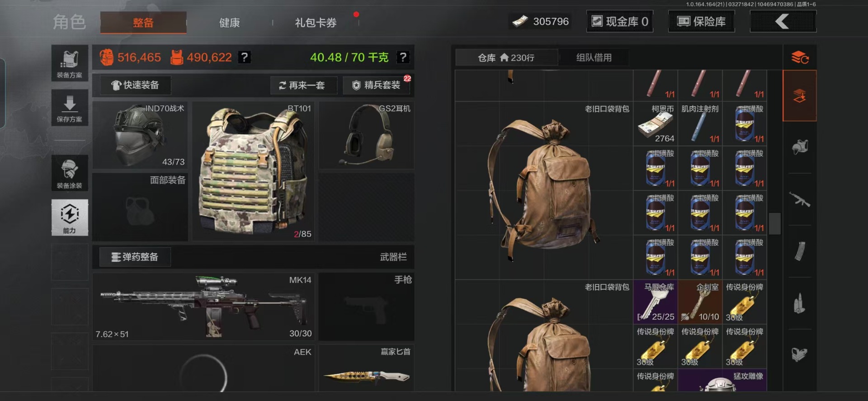868x401 pixels.
Task: Select second 老旧口袋背包 backpack with keys
Action: [544, 336]
